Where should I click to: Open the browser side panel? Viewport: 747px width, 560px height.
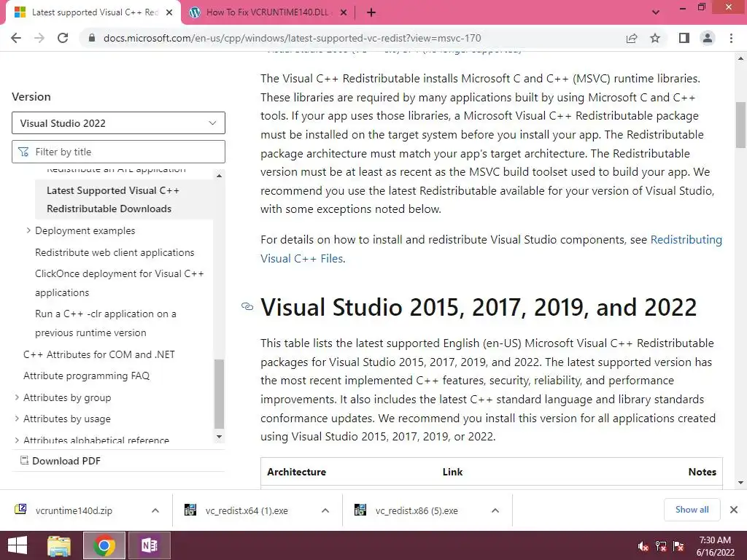point(684,38)
